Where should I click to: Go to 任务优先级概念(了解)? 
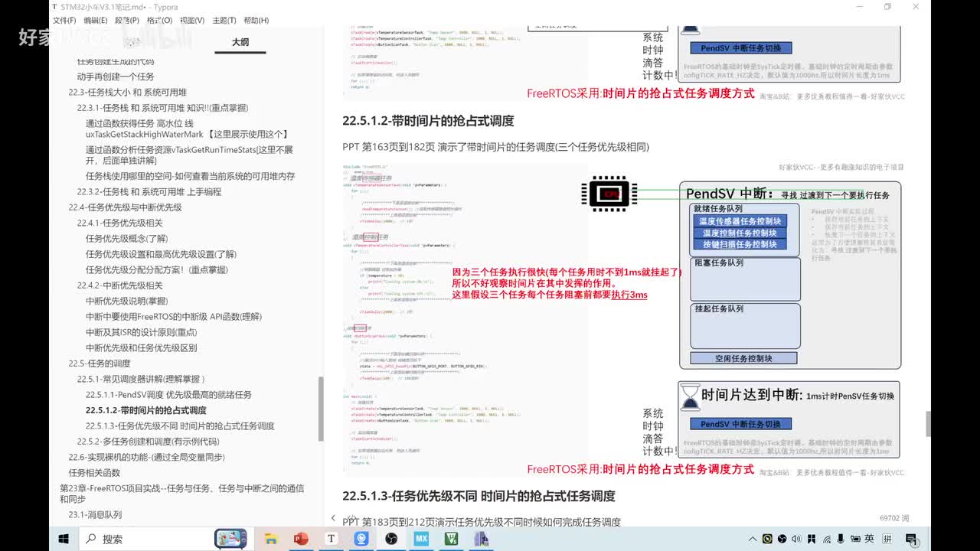126,239
